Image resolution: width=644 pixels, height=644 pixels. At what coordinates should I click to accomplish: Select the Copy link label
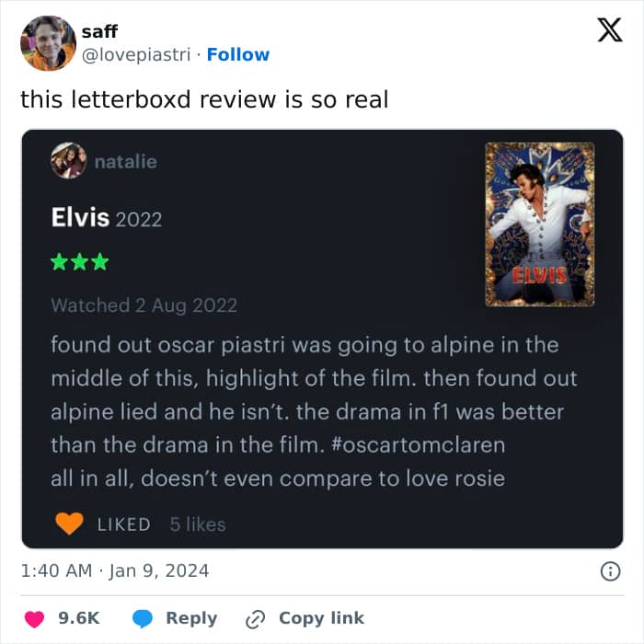pos(322,618)
